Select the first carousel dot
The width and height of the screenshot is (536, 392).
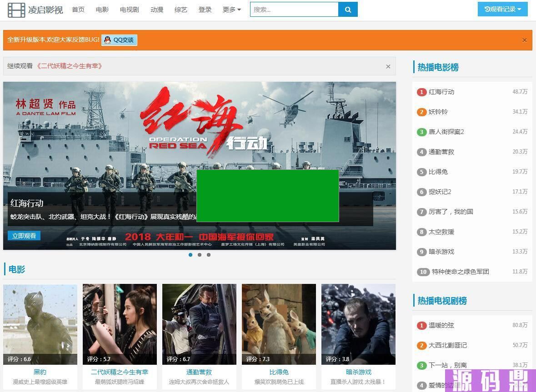click(190, 255)
